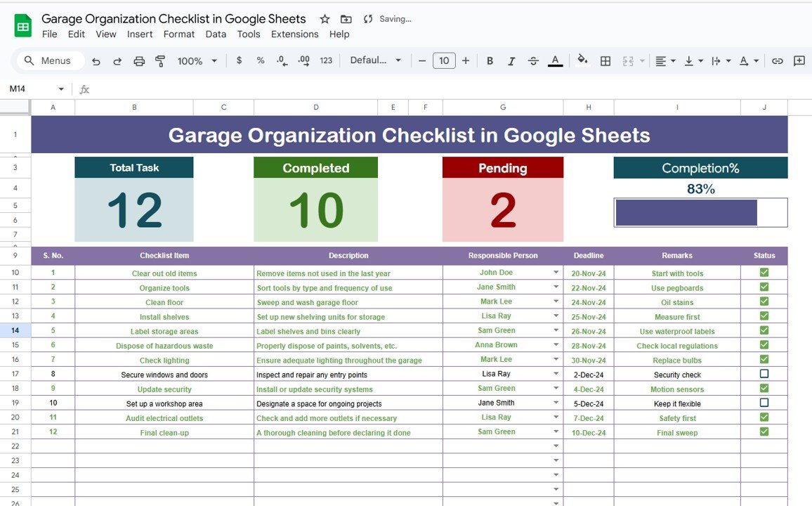Viewport: 812px width, 506px height.
Task: Open horizontal align options
Action: point(665,61)
